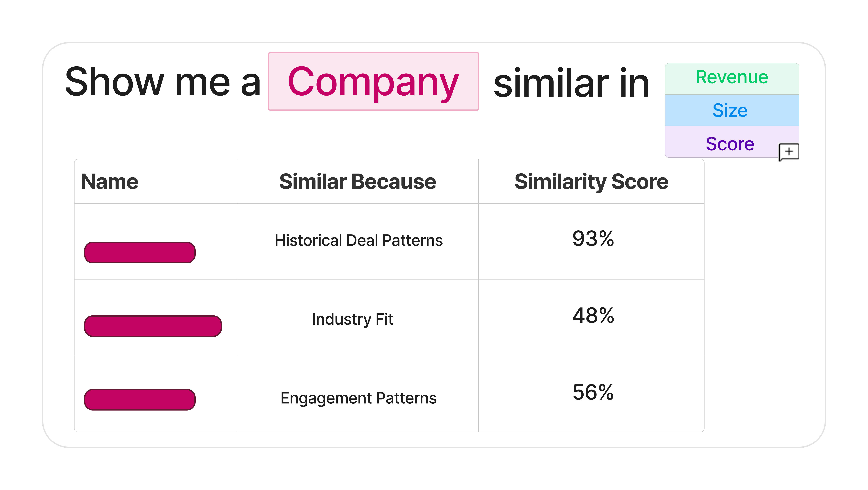Select the second row's Name cell
The width and height of the screenshot is (868, 490).
pyautogui.click(x=156, y=318)
